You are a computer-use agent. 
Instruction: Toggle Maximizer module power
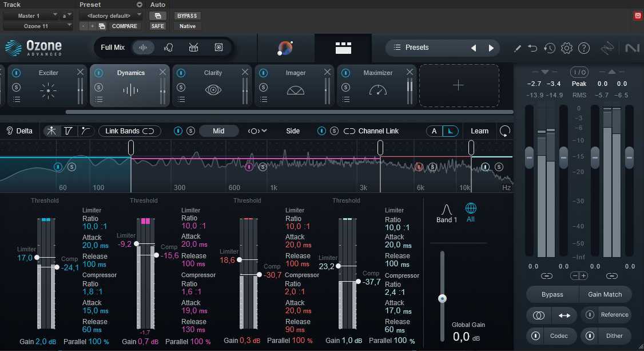(x=346, y=73)
